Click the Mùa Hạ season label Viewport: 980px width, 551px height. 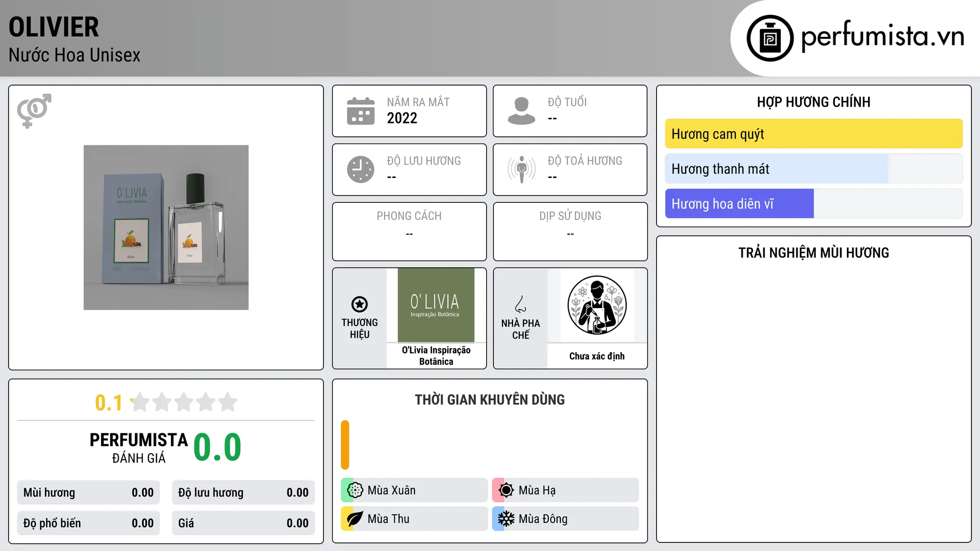pyautogui.click(x=537, y=490)
